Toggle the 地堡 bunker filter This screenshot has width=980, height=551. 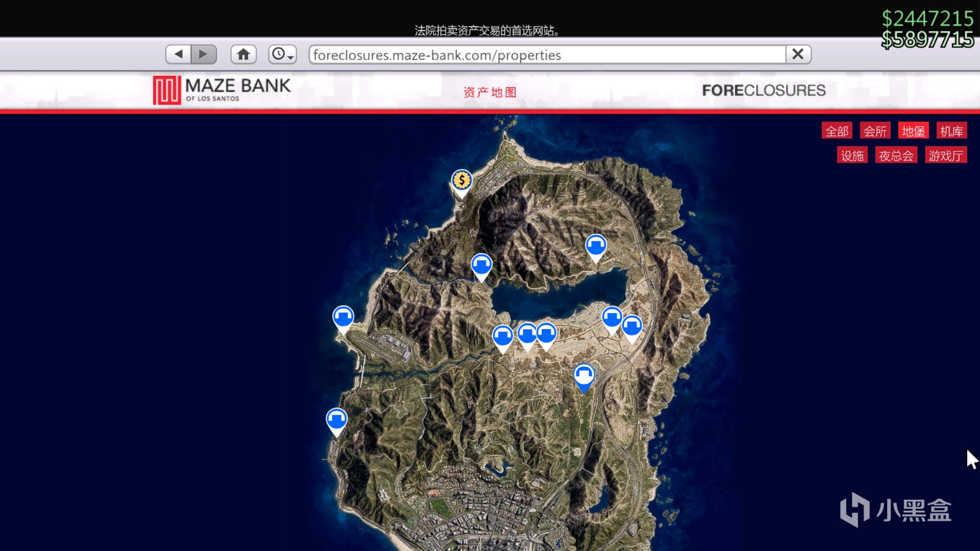coord(913,131)
